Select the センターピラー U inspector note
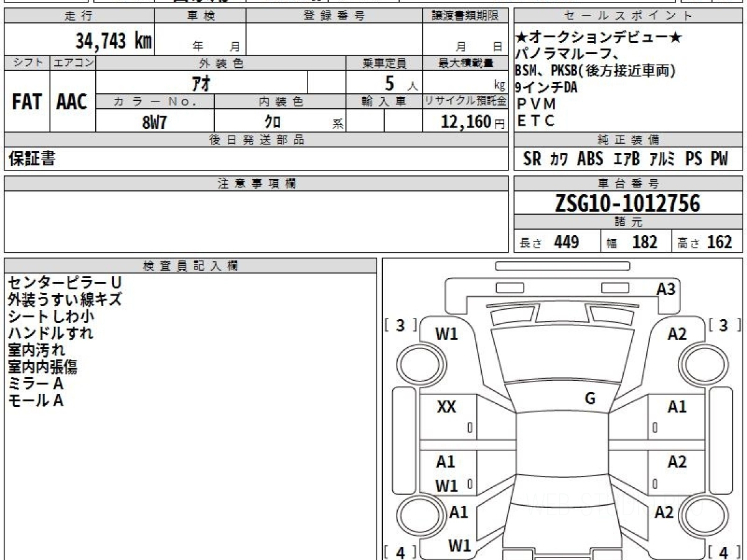Screen dimensions: 747x560 [x=60, y=282]
